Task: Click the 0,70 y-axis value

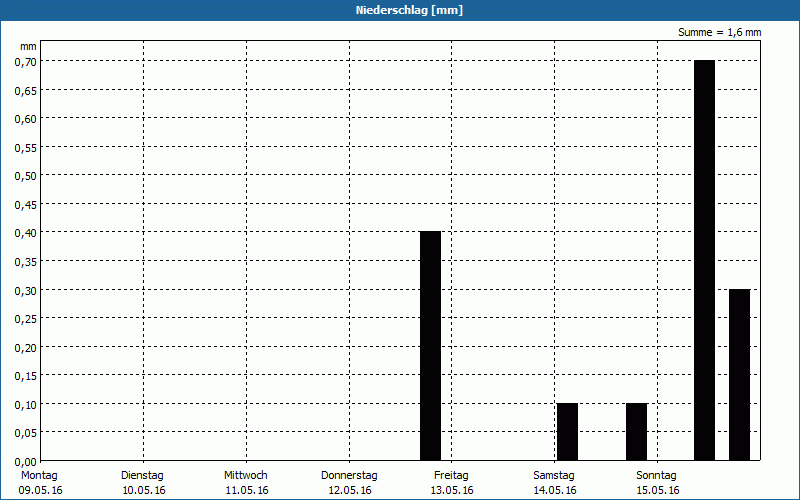Action: [x=26, y=62]
